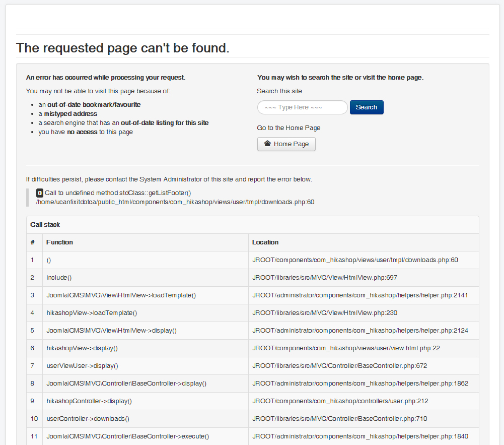Screen dimensions: 504x445
Task: Click the Location column header
Action: click(x=265, y=242)
